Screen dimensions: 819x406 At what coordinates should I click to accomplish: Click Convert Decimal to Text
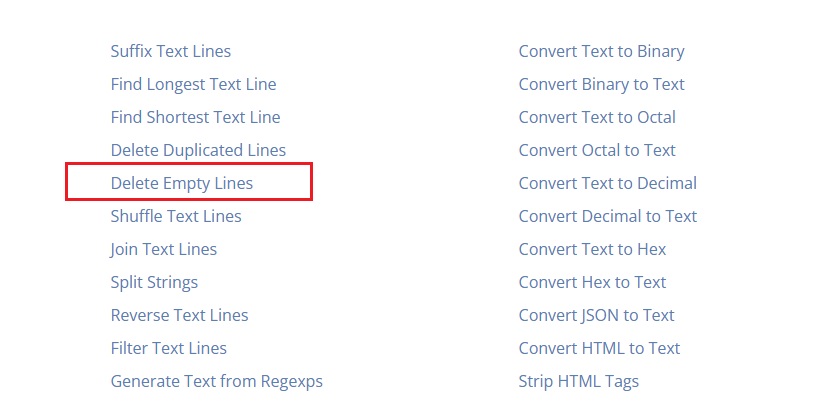coord(607,216)
